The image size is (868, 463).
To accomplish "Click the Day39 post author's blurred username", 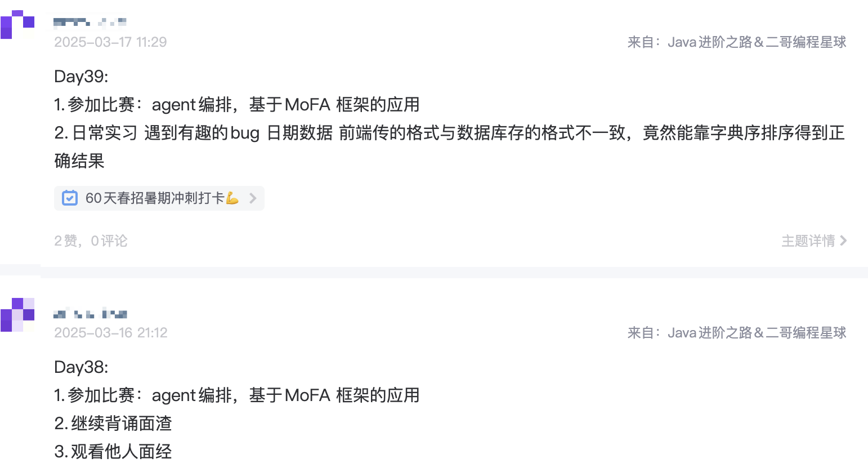I will [90, 23].
